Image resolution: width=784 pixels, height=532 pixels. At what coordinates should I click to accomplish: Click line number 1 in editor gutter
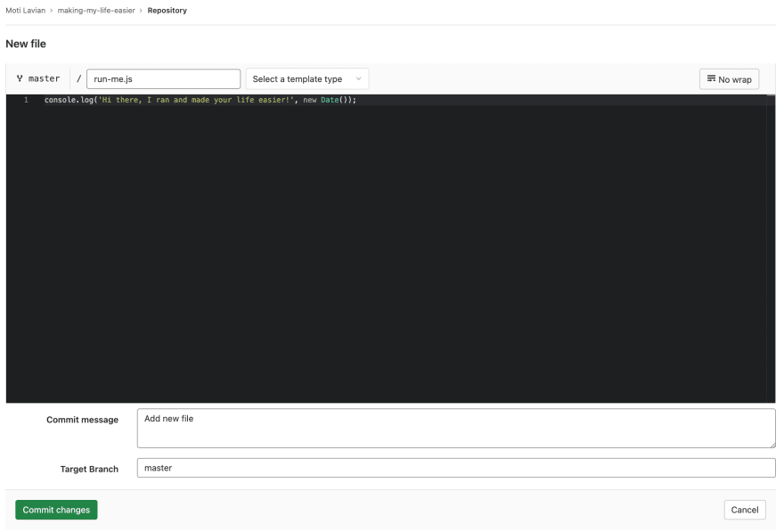pos(26,100)
